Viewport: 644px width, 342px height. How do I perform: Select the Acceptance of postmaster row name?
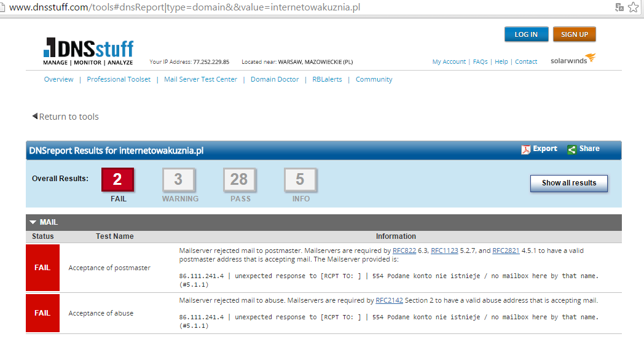(x=109, y=268)
